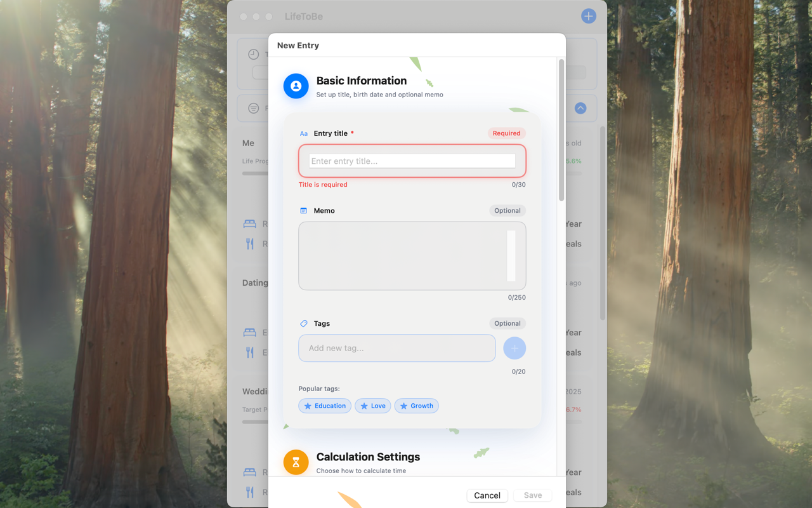
Task: Click the Memo note icon
Action: click(303, 211)
